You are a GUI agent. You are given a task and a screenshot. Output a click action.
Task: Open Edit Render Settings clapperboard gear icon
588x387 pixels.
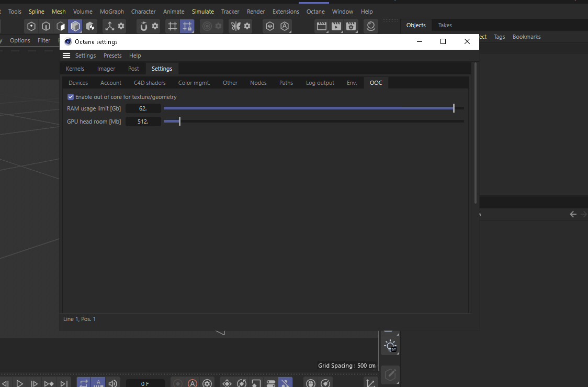[x=351, y=26]
